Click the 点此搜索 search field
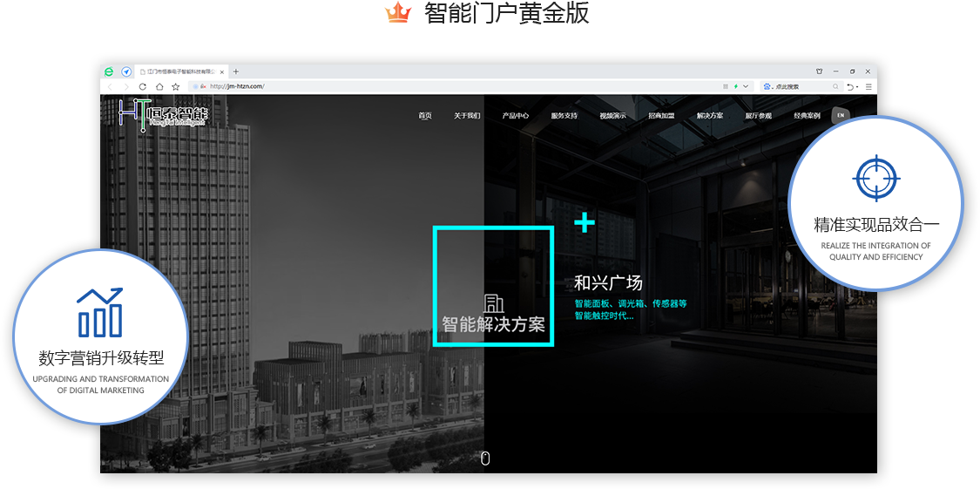Image resolution: width=980 pixels, height=489 pixels. [802, 86]
